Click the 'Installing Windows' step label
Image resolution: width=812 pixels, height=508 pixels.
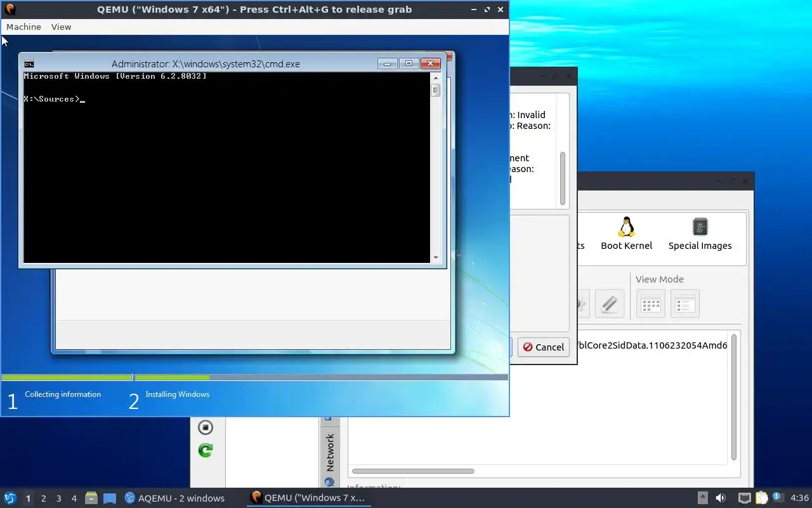(x=177, y=394)
